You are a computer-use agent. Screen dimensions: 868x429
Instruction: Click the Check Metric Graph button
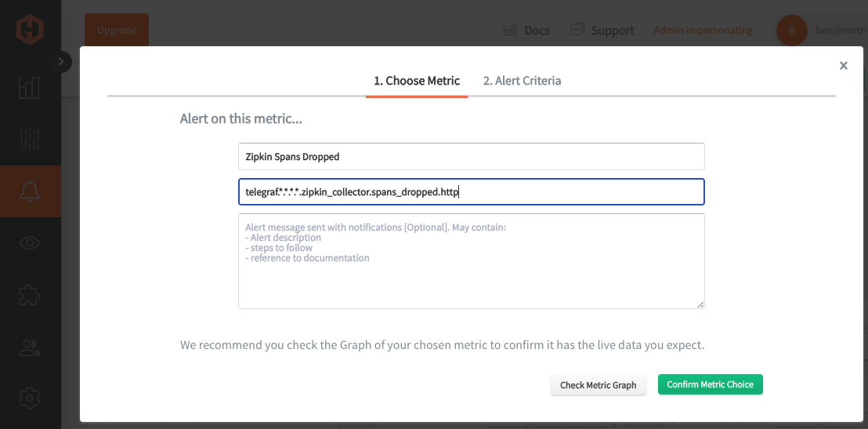pyautogui.click(x=599, y=384)
